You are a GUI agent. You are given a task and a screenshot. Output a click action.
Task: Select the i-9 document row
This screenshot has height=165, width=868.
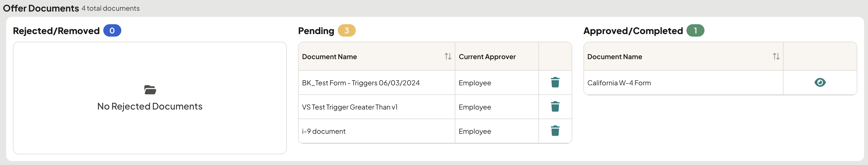[x=435, y=131]
